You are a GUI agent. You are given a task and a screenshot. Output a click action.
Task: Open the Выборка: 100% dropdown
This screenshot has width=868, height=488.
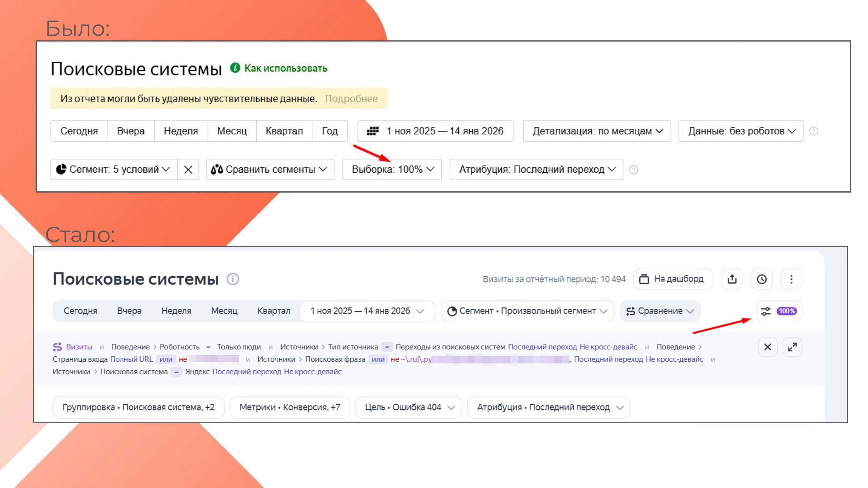392,169
